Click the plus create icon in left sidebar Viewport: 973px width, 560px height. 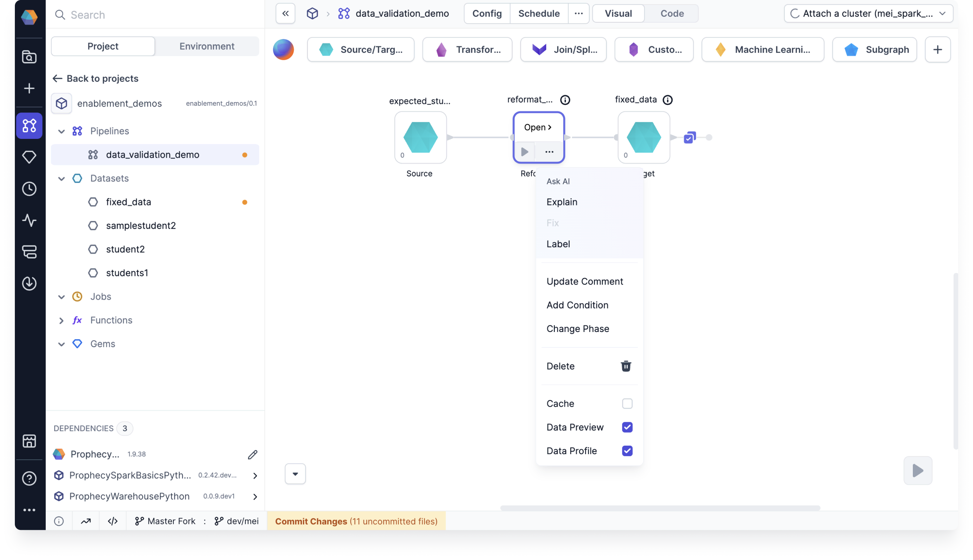pos(29,88)
